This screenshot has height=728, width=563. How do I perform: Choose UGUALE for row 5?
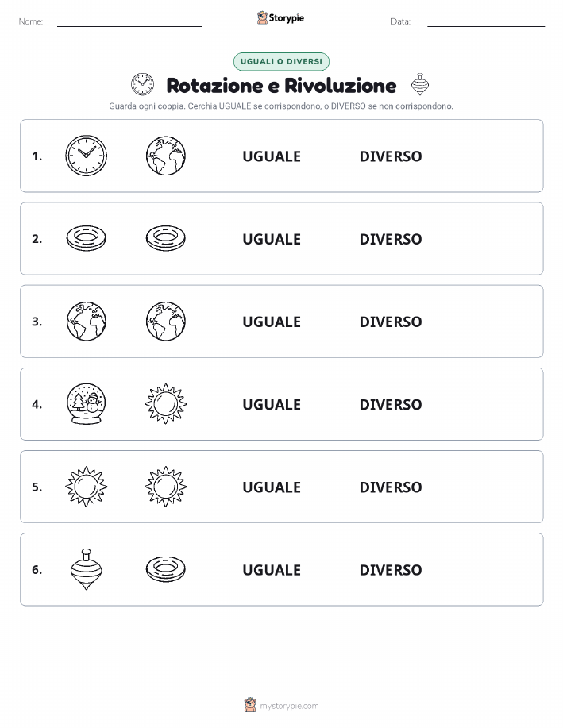click(272, 487)
